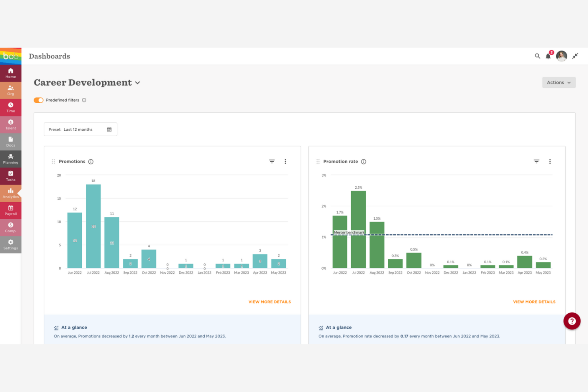
Task: Click the Promotion rate info icon
Action: point(364,162)
